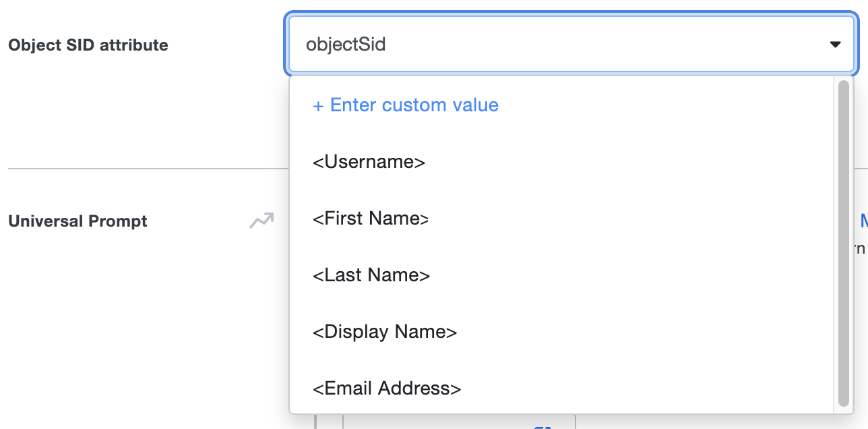Click the trending arrow icon near Universal Prompt
This screenshot has height=429, width=868.
click(263, 220)
